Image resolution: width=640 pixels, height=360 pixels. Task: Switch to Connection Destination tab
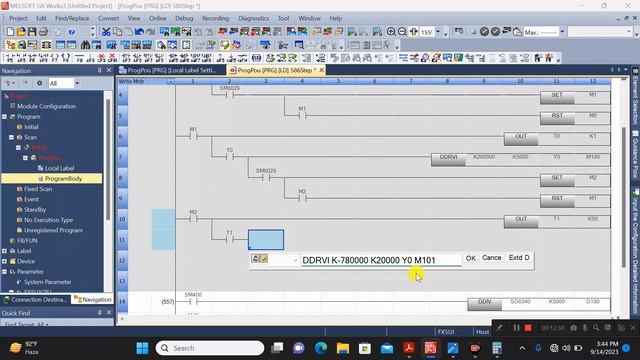(35, 300)
